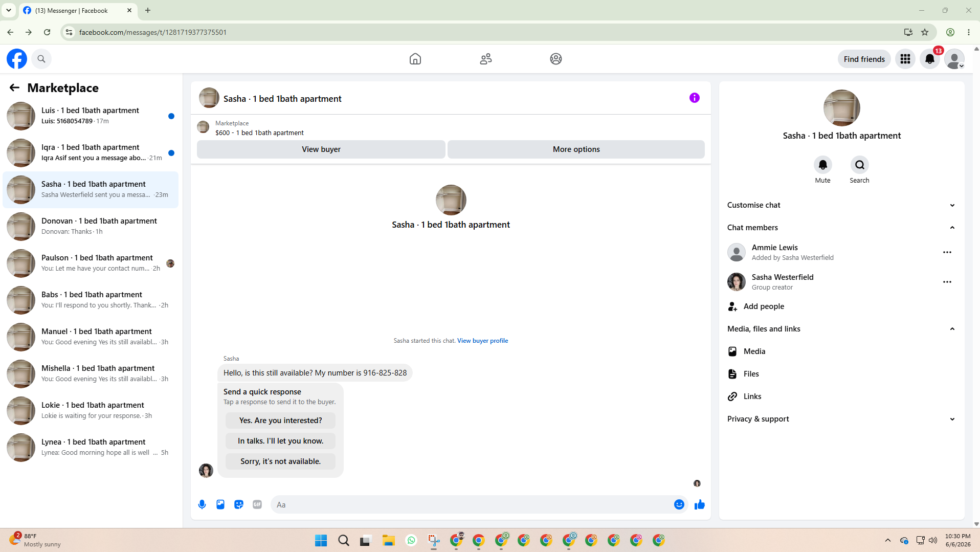Open Links in the chat info panel
980x552 pixels.
841,396
